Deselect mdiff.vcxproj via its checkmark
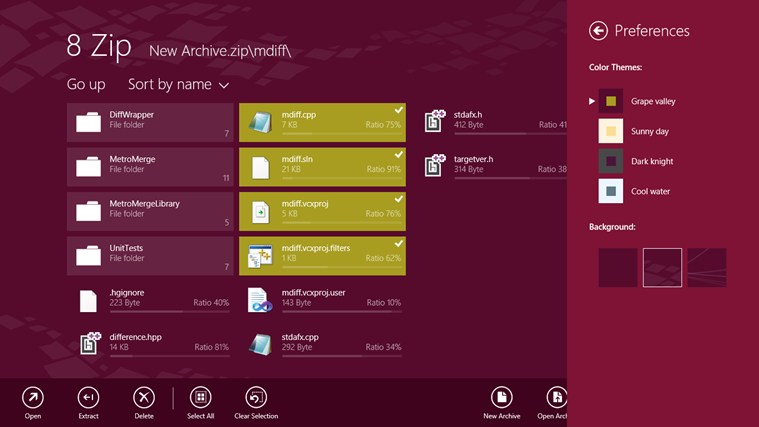 [398, 199]
